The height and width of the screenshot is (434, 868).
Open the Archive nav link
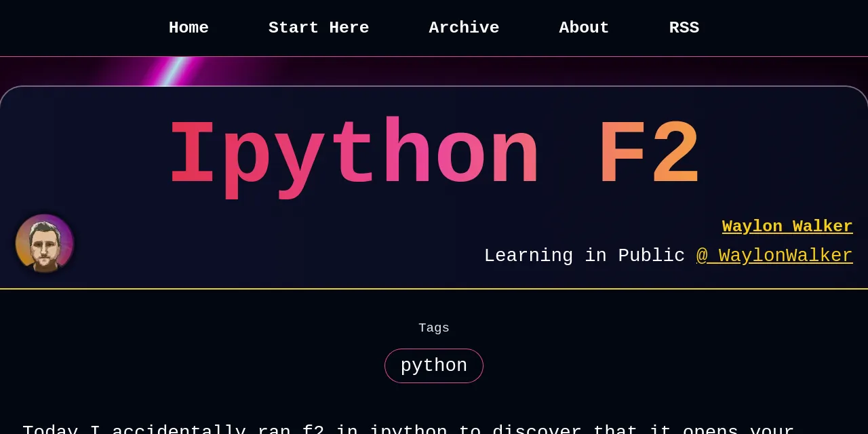coord(464,28)
